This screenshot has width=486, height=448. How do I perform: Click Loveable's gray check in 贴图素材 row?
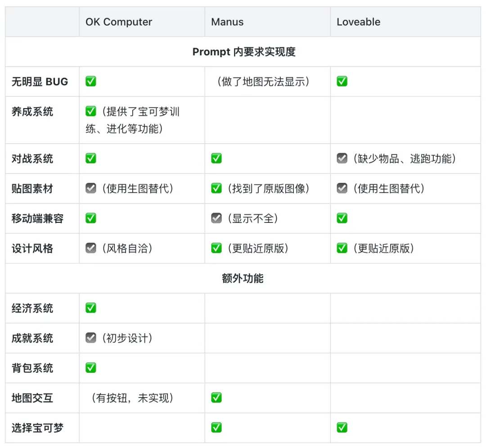[342, 188]
